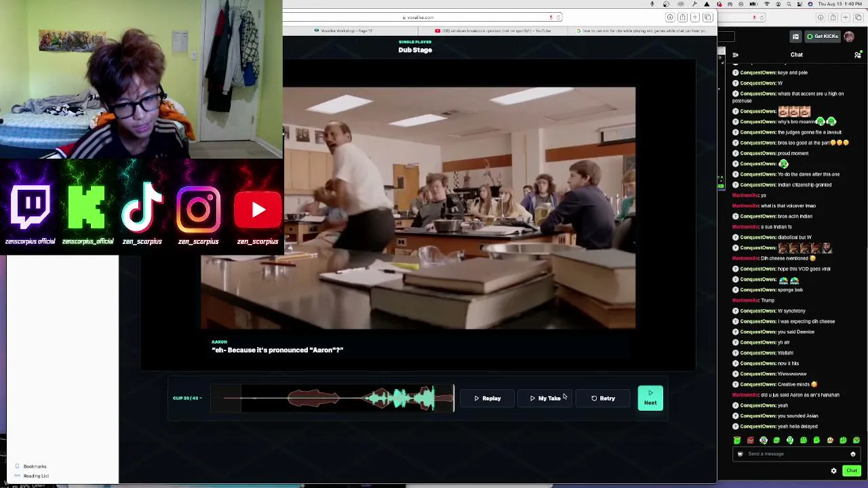This screenshot has width=868, height=488.
Task: Click the "Chat" panel heading
Action: click(x=797, y=55)
